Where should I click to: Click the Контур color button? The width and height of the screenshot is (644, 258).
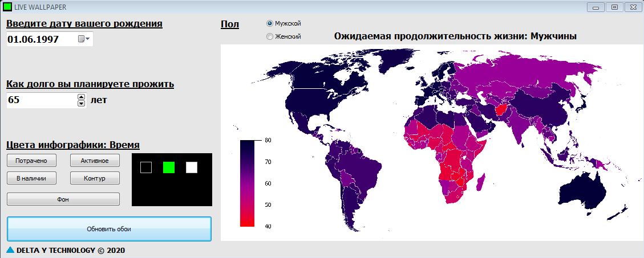[95, 178]
